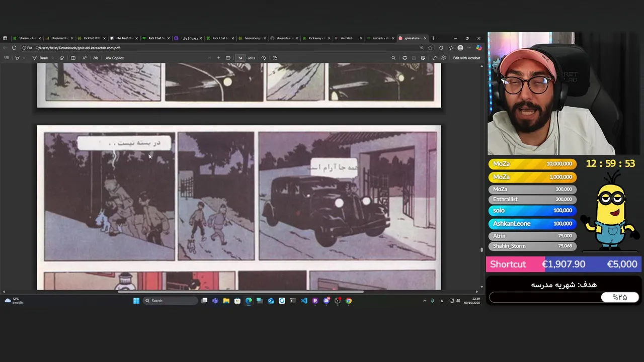644x362 pixels.
Task: Open the weather widget showing 12°C
Action: (14, 301)
